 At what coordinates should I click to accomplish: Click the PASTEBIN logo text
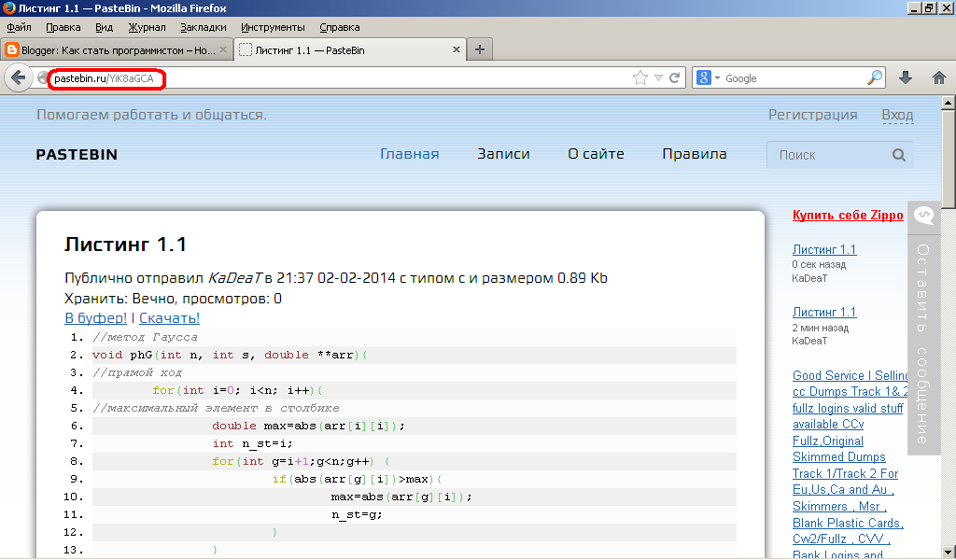click(x=77, y=155)
